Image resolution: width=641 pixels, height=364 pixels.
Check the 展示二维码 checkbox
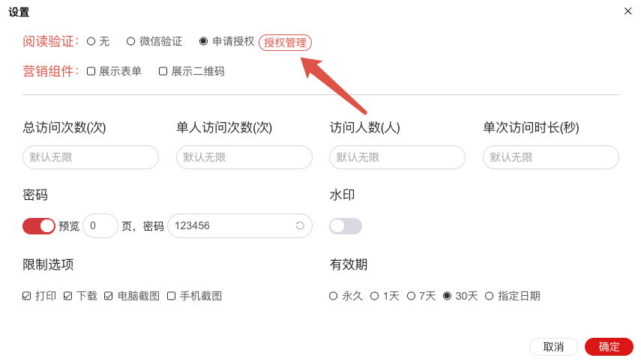[x=163, y=71]
